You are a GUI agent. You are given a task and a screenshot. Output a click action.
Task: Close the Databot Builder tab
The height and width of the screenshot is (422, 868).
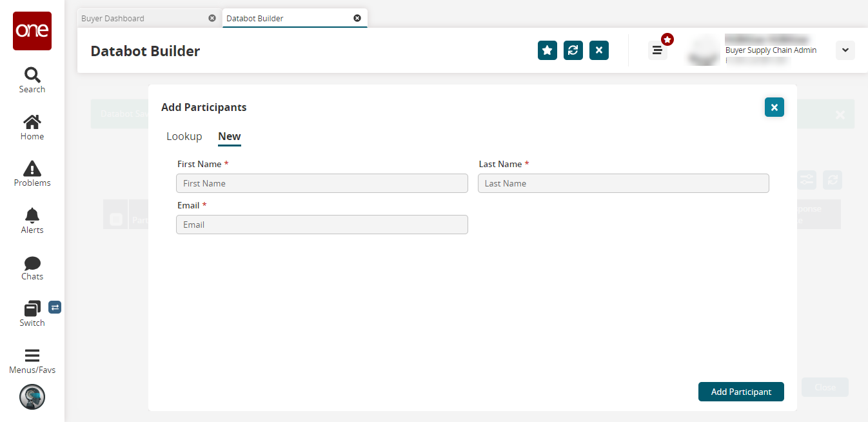click(357, 18)
